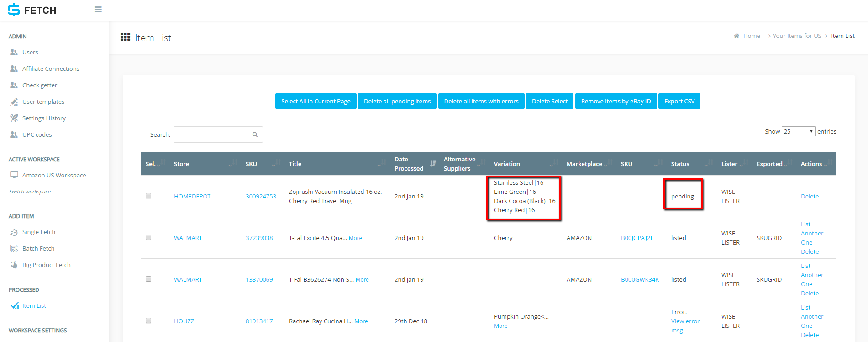Expand More on T-Fal Excite title
This screenshot has width=868, height=342.
(355, 238)
